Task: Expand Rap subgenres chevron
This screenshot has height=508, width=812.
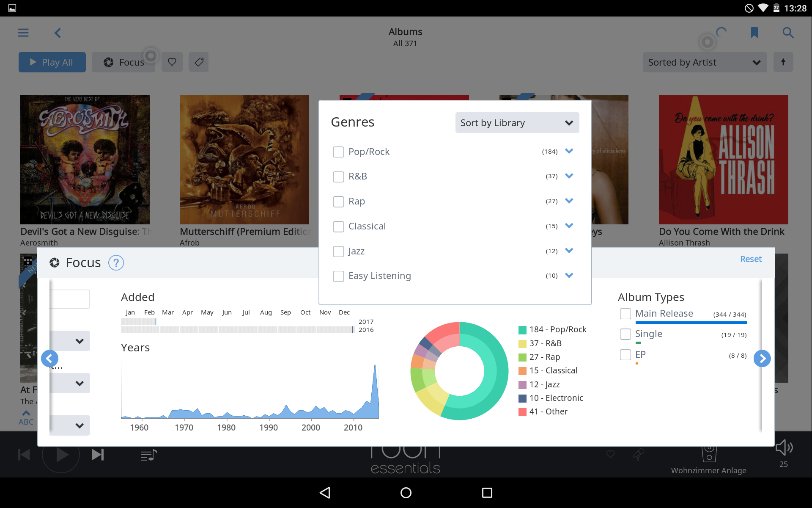Action: point(569,201)
